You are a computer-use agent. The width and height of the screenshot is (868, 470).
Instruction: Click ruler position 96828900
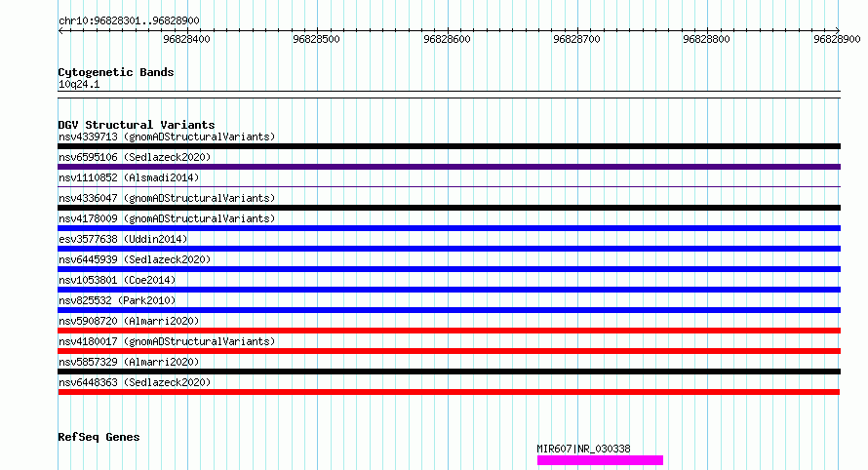(x=837, y=39)
